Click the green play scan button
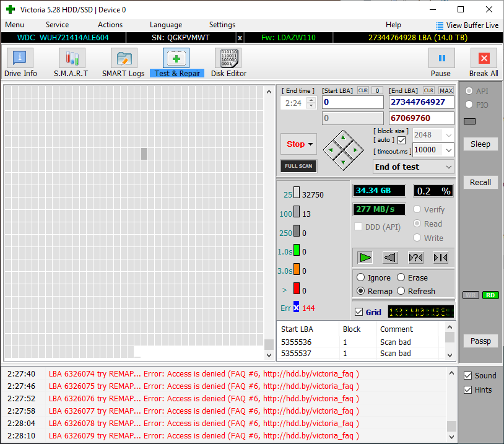The image size is (504, 444). click(365, 258)
